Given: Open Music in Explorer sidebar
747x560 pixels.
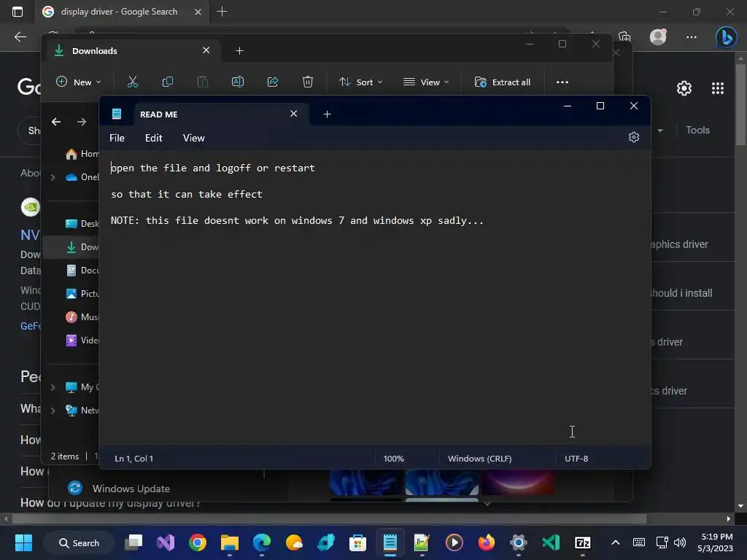Looking at the screenshot, I should point(82,316).
